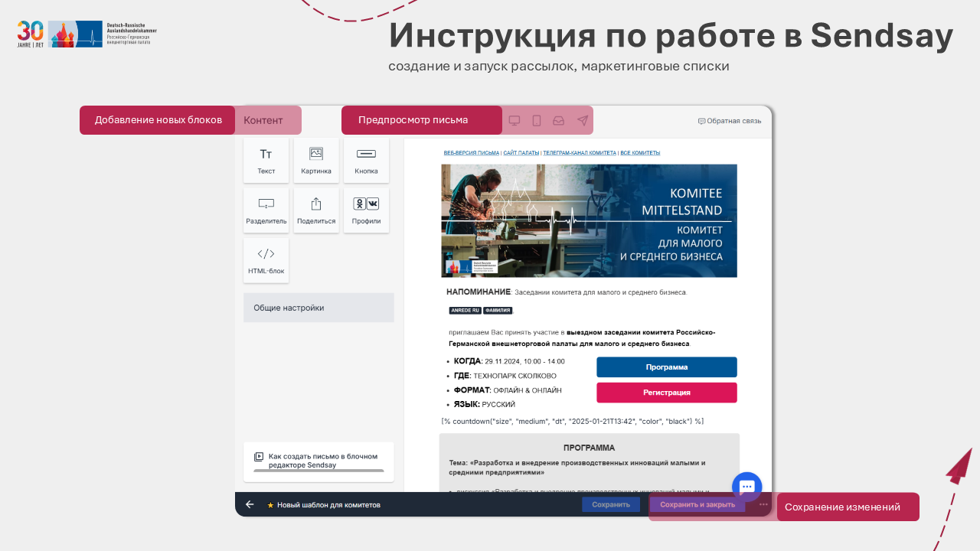Open the inbox preview tray icon
980x551 pixels.
coord(559,120)
